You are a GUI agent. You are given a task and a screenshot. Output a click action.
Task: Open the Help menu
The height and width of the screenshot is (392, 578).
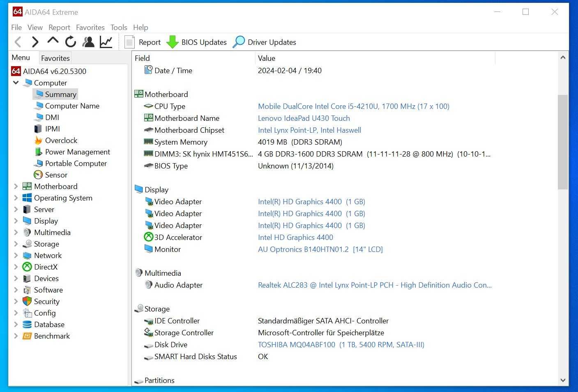(140, 28)
